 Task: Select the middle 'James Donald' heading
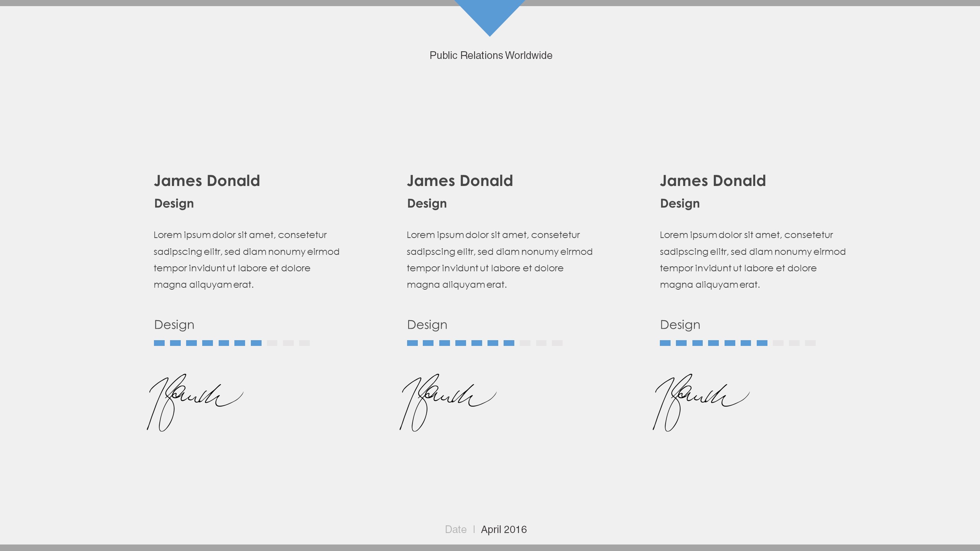[x=460, y=181]
